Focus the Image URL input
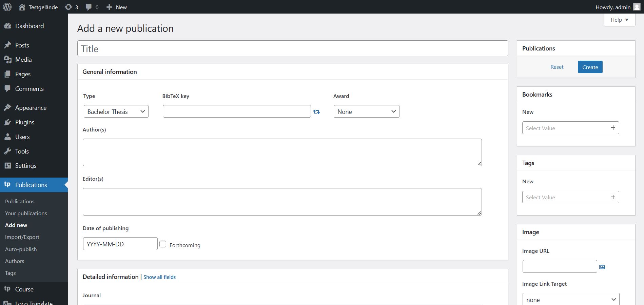This screenshot has width=644, height=305. [560, 266]
